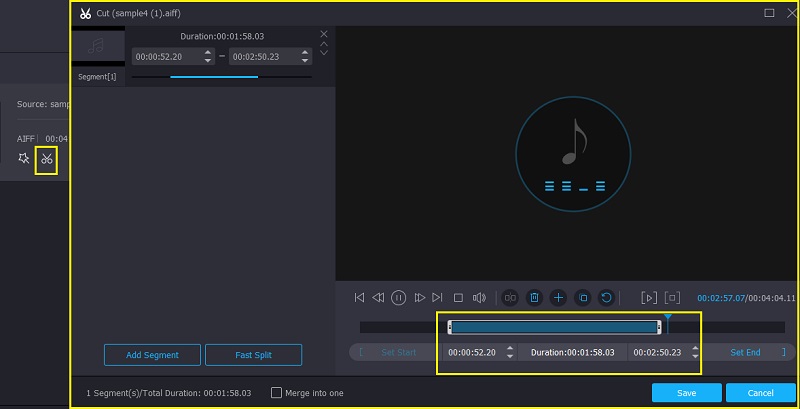800x409 pixels.
Task: Increase the 00:00:52.20 start time in timeline row
Action: 509,348
